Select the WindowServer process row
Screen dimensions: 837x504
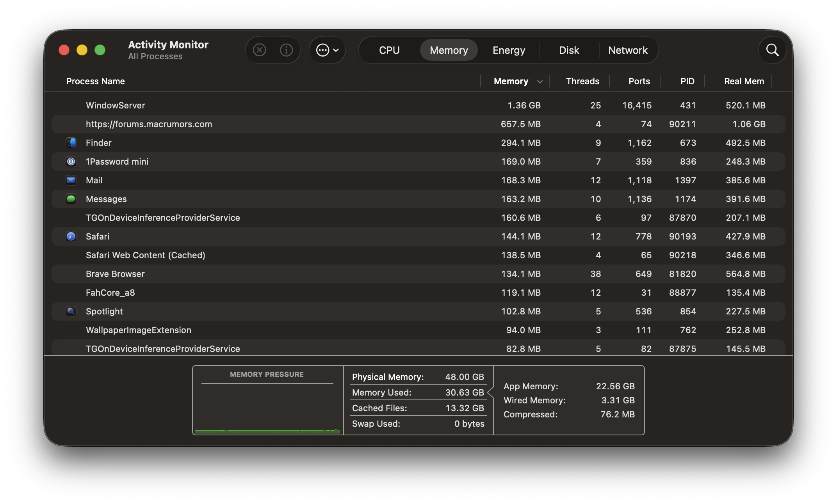[418, 105]
